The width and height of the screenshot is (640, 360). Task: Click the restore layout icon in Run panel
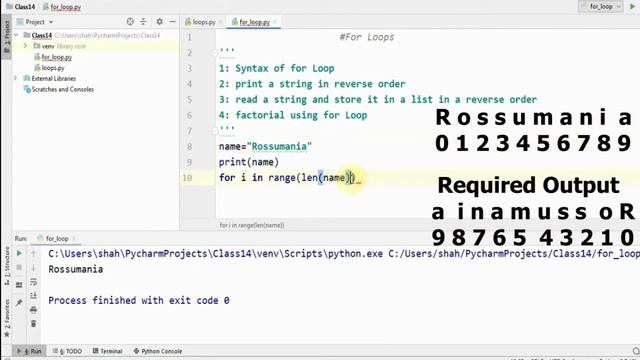[19, 285]
